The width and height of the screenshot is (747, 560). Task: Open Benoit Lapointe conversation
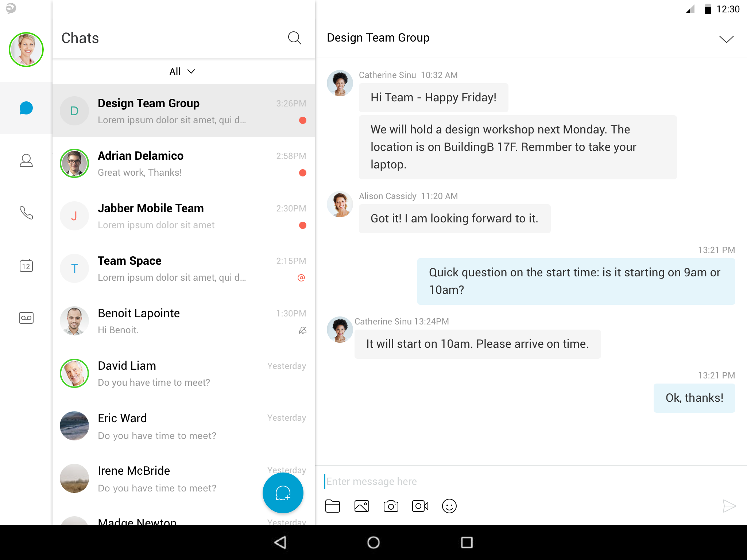tap(184, 321)
